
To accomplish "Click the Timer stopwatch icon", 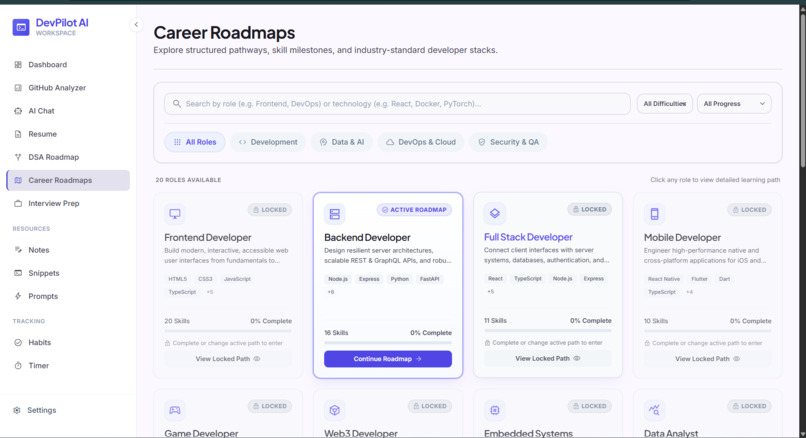I will (18, 366).
